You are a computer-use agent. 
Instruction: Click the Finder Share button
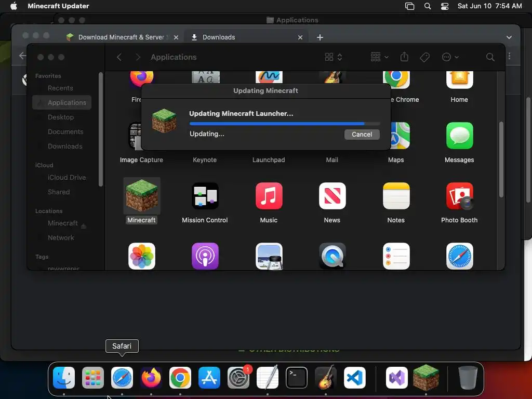(404, 57)
